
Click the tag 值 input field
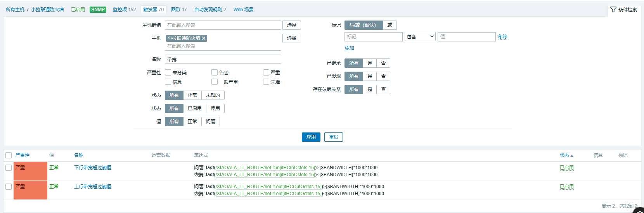[467, 37]
